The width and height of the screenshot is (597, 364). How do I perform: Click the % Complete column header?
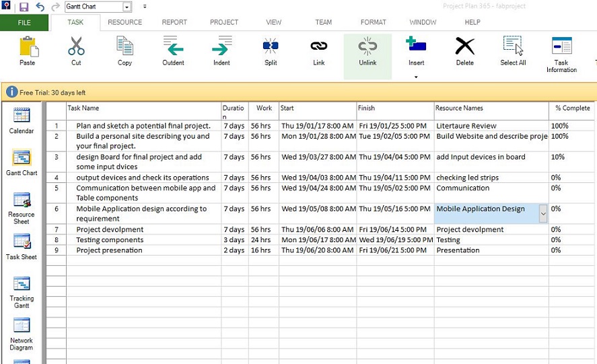click(x=572, y=111)
